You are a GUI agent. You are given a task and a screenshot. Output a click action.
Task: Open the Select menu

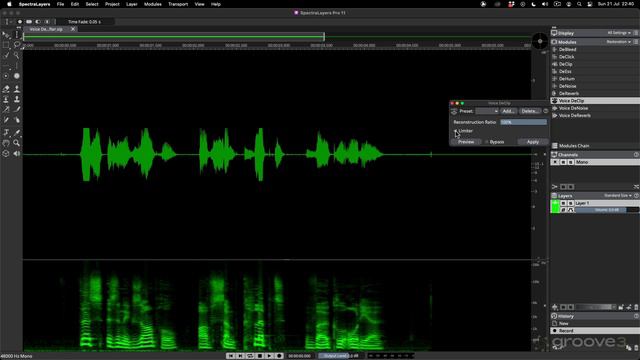point(92,4)
